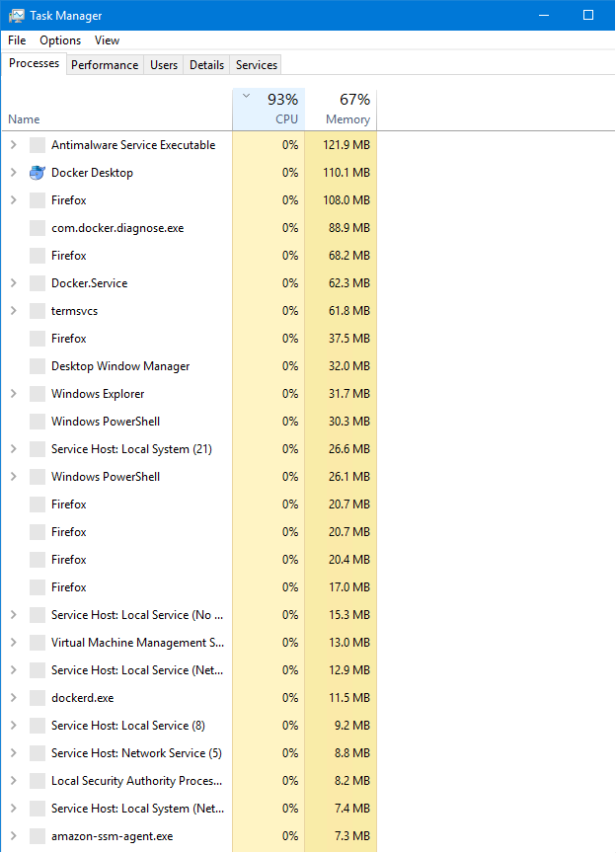Select Windows PowerShell row using 26.1 MB

[190, 477]
